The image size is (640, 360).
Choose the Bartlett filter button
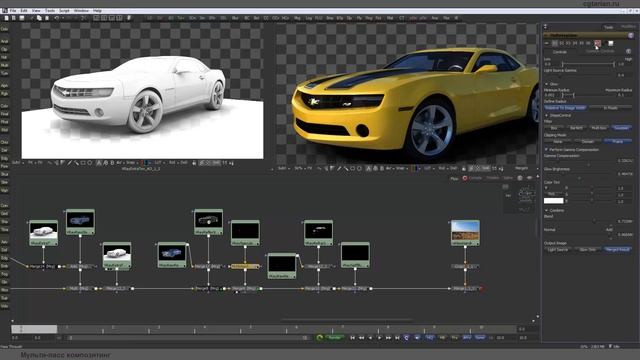576,128
